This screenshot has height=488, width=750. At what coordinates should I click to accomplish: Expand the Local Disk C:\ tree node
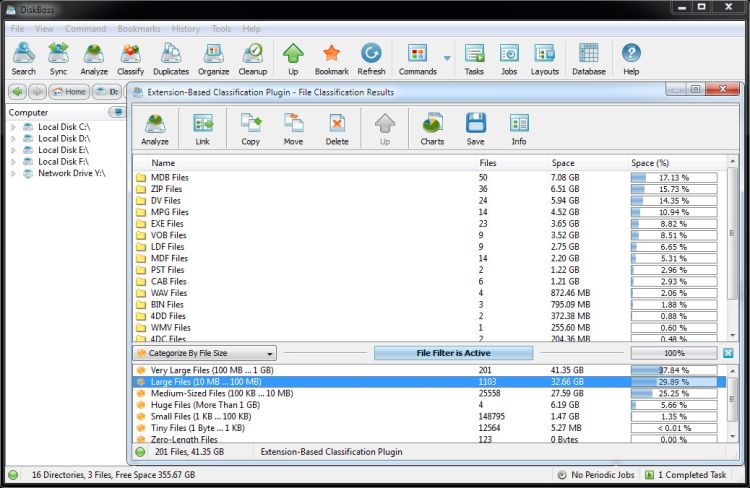14,127
